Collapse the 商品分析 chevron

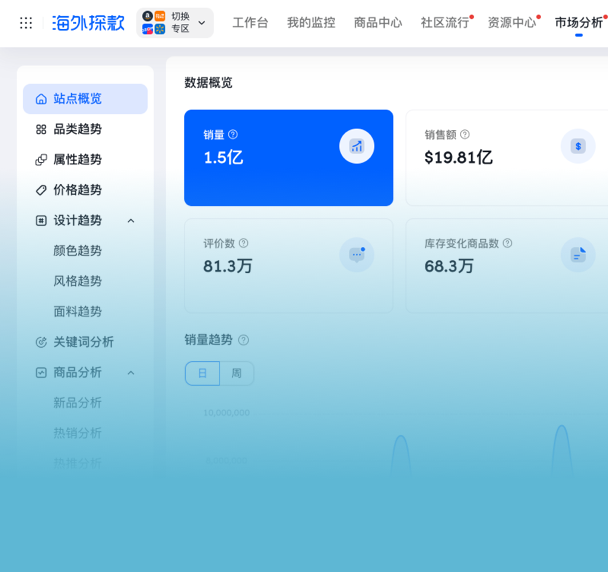click(131, 373)
